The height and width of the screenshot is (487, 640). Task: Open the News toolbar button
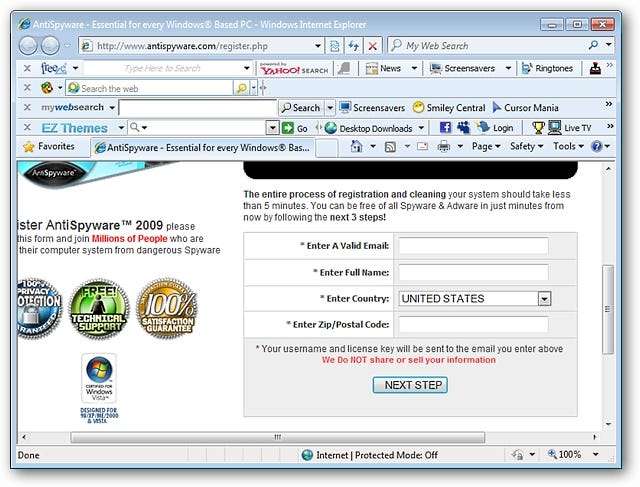coord(383,69)
